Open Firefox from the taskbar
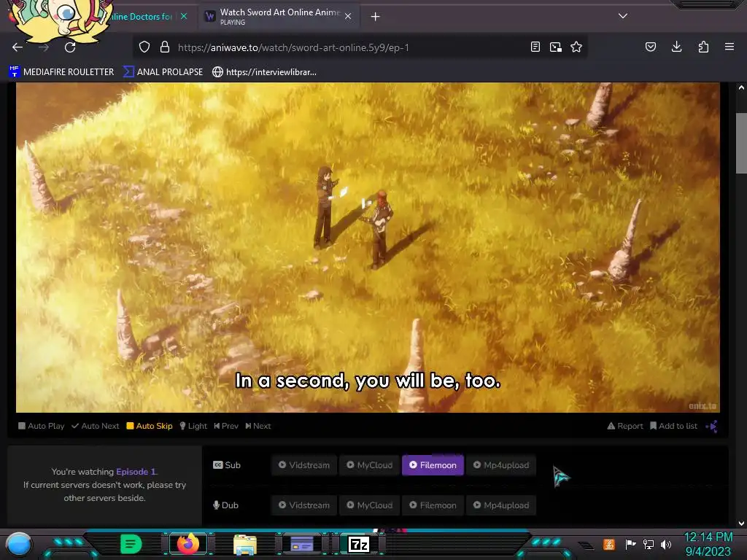Image resolution: width=747 pixels, height=560 pixels. 187,544
